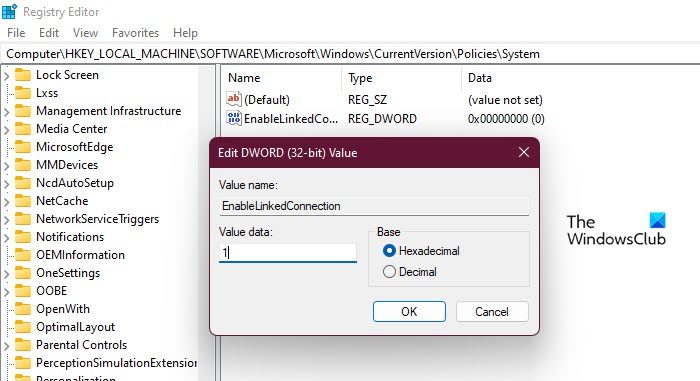Select the OOBE folder icon
This screenshot has height=381, width=700.
point(23,290)
